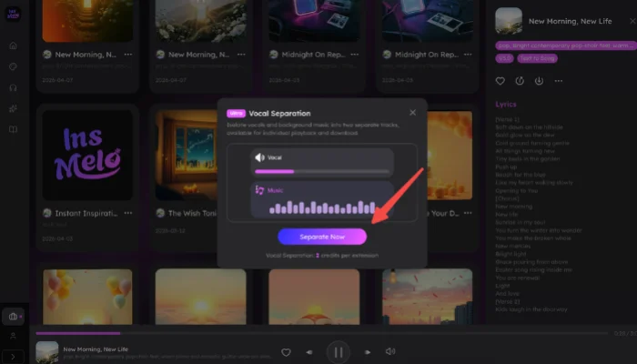The width and height of the screenshot is (637, 364).
Task: Go to the previous track
Action: 309,351
